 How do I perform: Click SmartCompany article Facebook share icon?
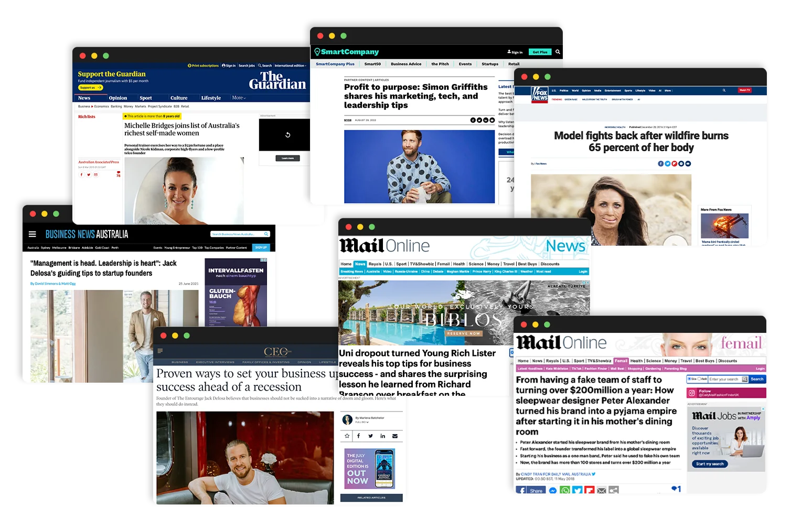coord(473,120)
